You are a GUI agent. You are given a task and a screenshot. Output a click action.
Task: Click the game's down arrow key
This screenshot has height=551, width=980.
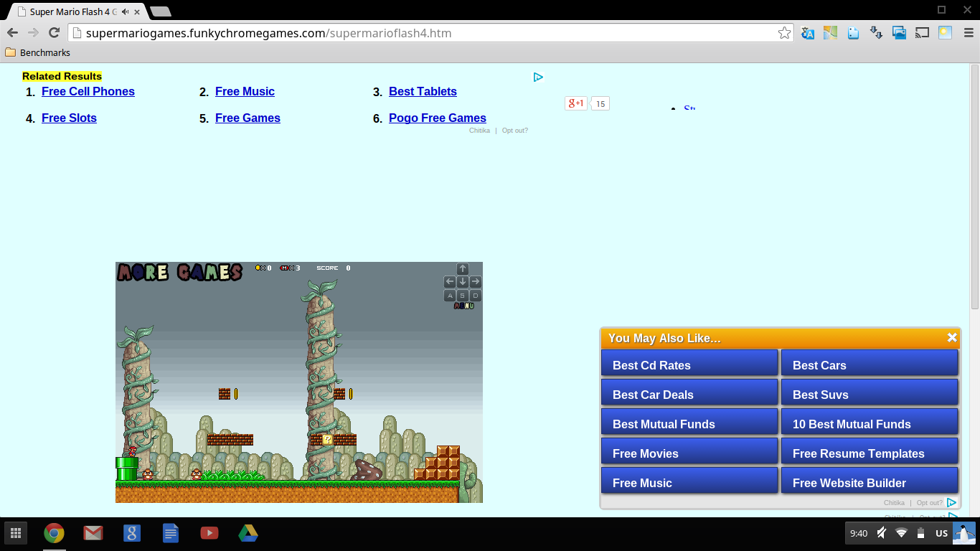(x=463, y=282)
